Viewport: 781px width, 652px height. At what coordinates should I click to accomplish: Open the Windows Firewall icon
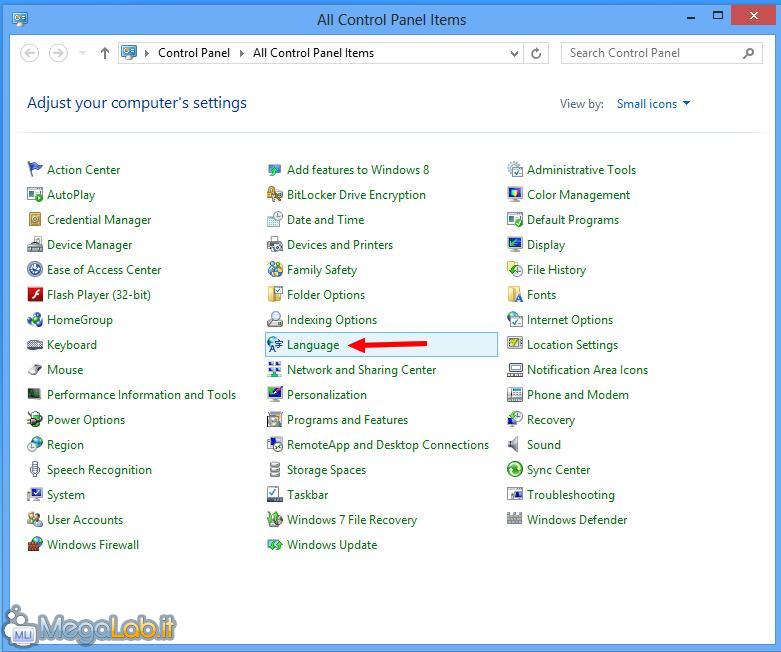point(35,544)
